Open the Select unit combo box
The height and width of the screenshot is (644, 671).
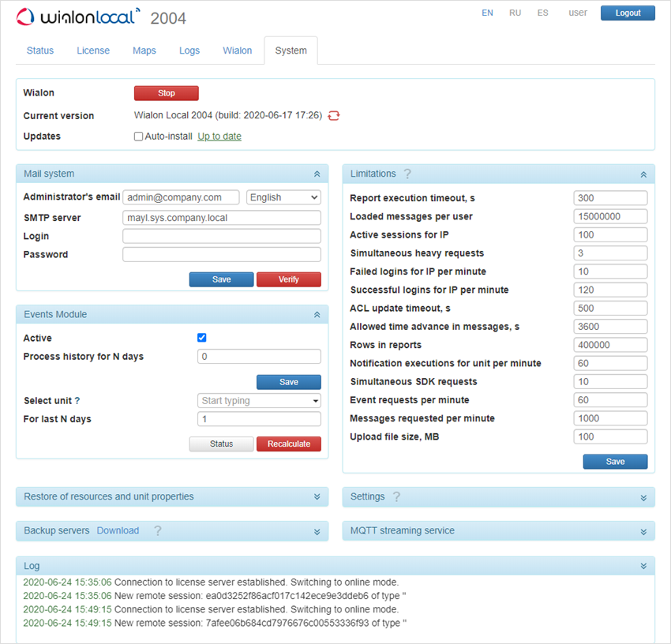click(260, 401)
